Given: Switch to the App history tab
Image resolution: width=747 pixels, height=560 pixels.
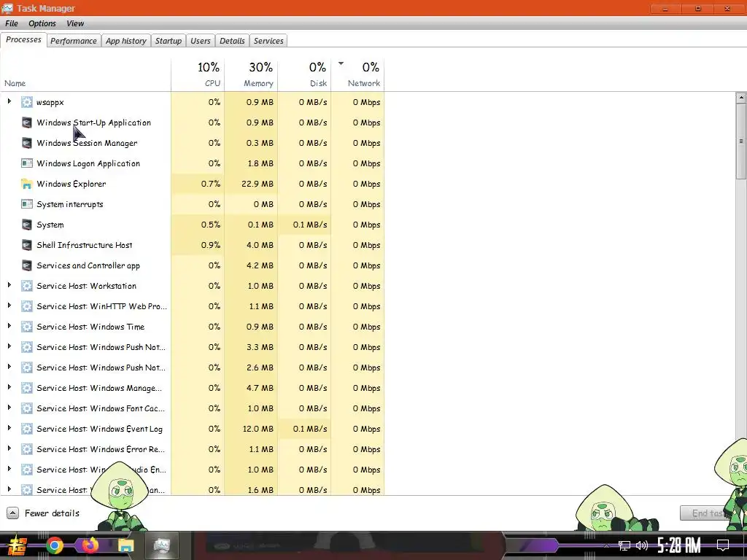Looking at the screenshot, I should click(x=125, y=41).
